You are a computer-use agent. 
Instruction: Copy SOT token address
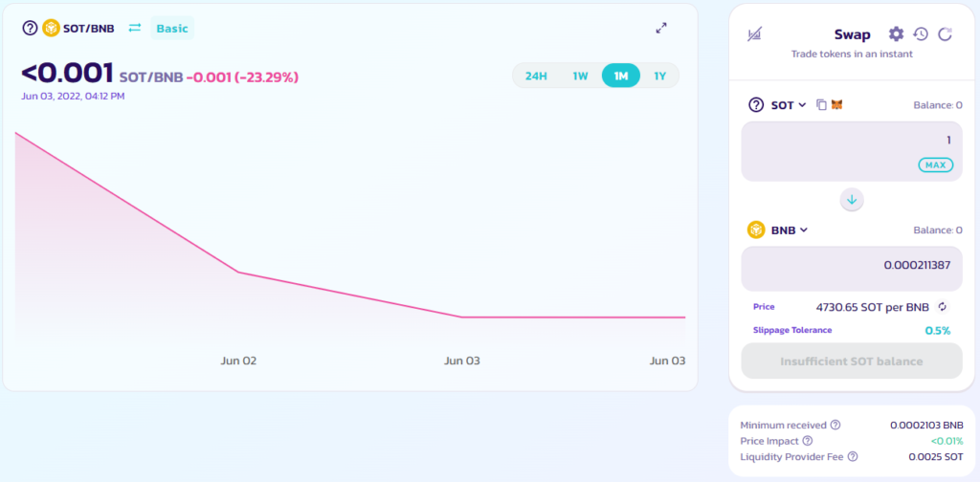pos(821,105)
